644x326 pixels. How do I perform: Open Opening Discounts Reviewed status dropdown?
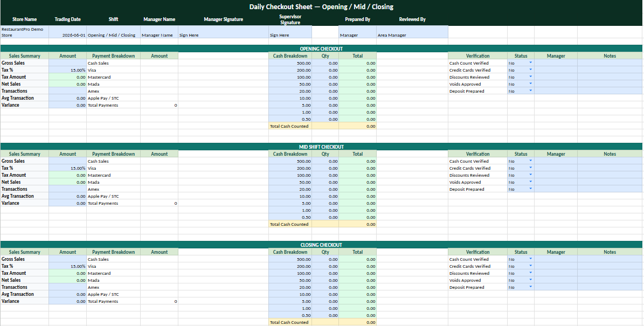[x=530, y=77]
